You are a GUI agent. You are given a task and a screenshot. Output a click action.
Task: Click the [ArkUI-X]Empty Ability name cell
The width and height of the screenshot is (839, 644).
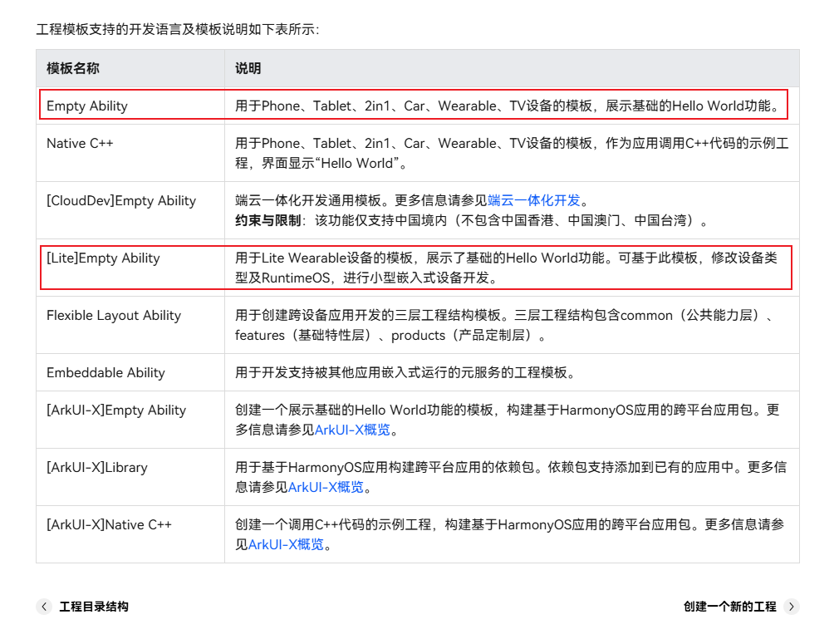116,410
